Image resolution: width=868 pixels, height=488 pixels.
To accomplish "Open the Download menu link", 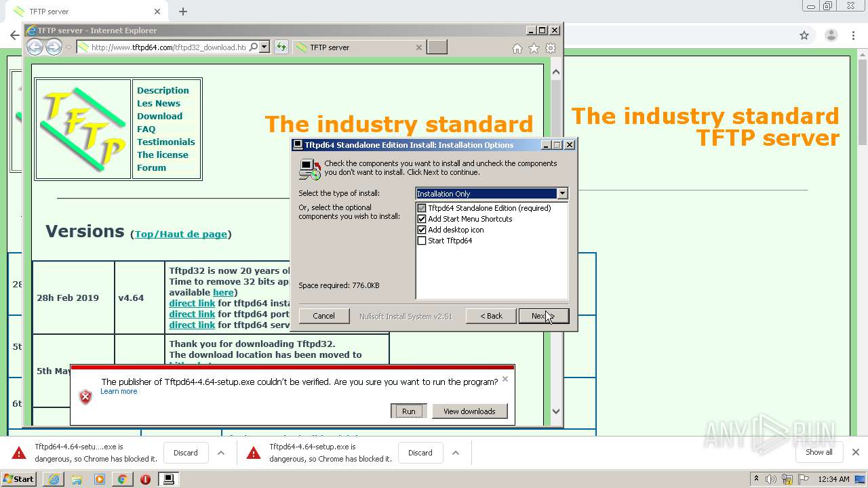I will 159,116.
